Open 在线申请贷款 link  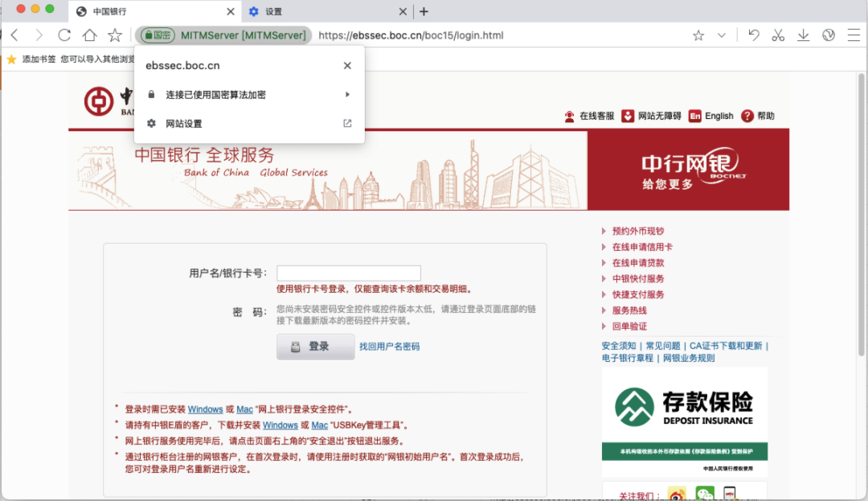(637, 263)
